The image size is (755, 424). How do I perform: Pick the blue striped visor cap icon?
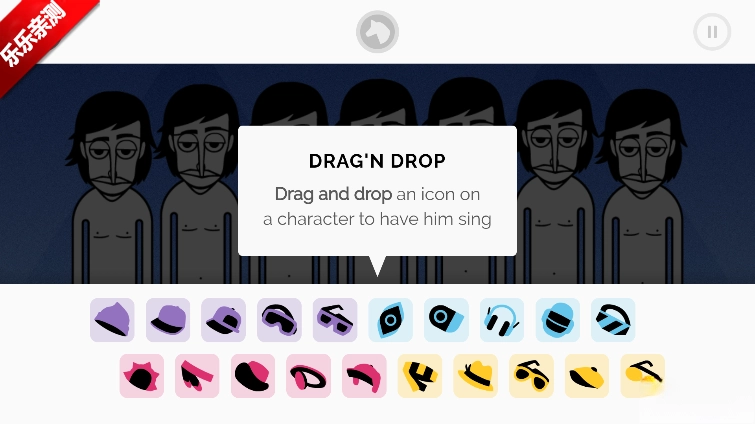613,320
